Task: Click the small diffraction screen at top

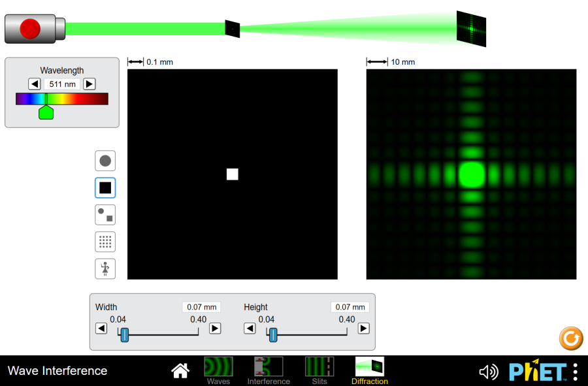Action: click(471, 29)
